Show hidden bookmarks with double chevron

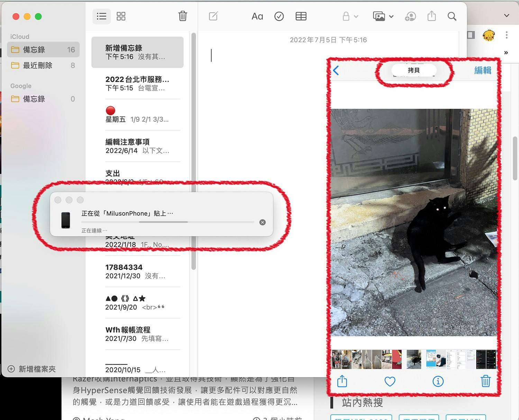[506, 53]
